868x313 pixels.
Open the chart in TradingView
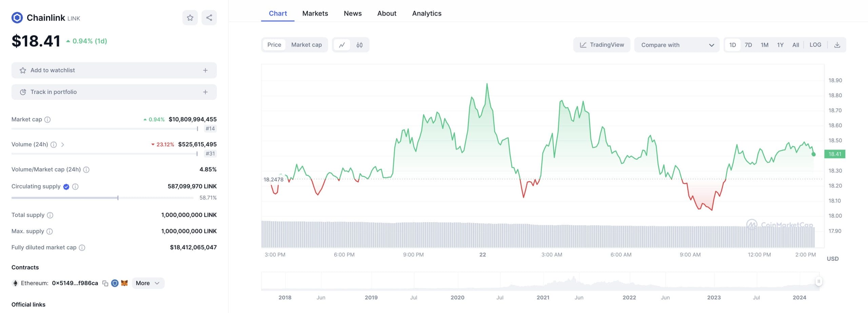click(602, 44)
